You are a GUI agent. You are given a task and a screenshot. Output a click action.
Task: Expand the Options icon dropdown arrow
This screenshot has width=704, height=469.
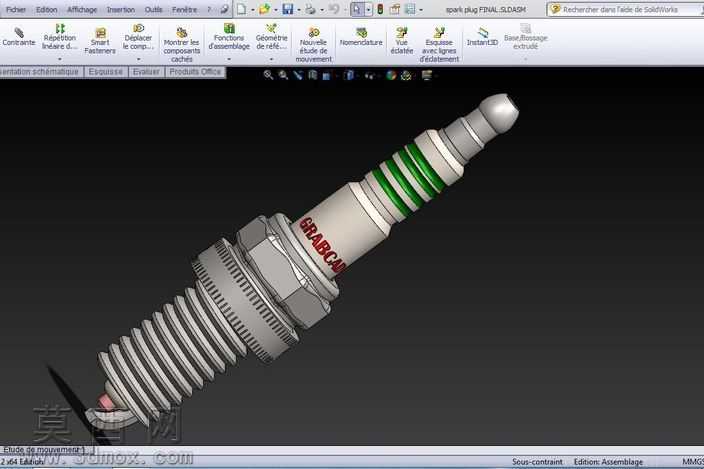tap(421, 10)
